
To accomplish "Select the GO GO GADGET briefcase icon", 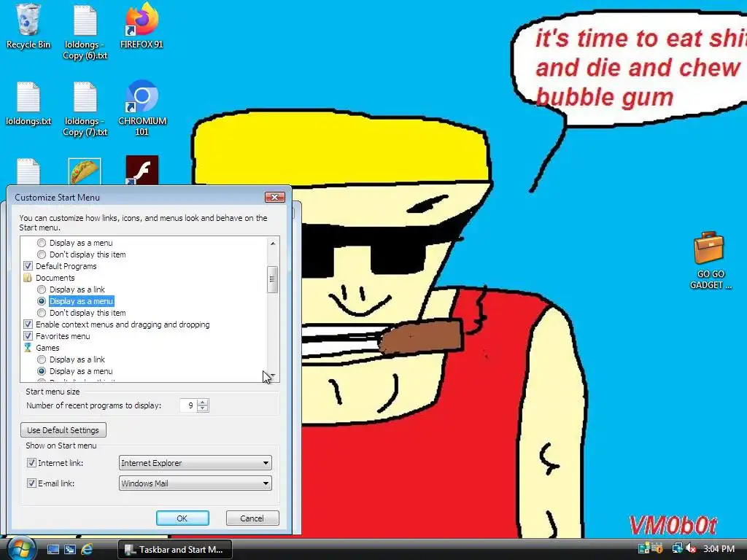I will tap(711, 260).
